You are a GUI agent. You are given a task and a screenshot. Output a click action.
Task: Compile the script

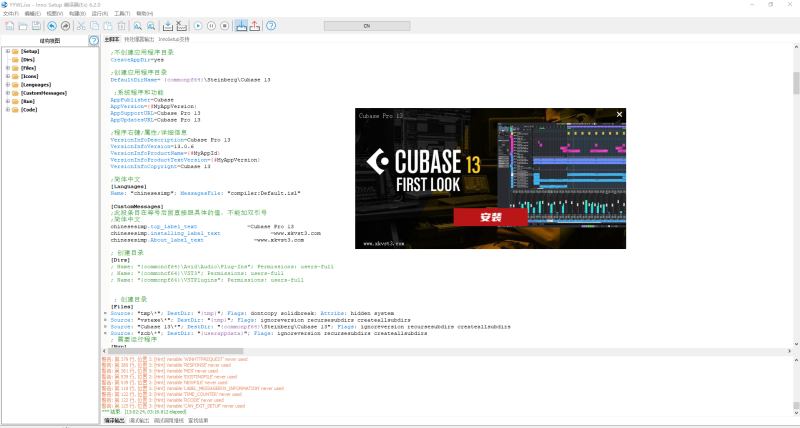[x=168, y=26]
